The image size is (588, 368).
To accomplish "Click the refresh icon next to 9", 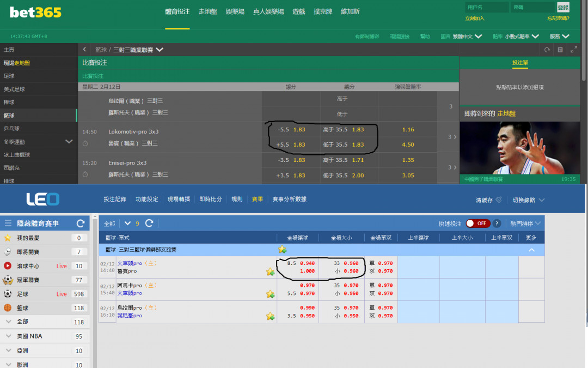I will [149, 223].
